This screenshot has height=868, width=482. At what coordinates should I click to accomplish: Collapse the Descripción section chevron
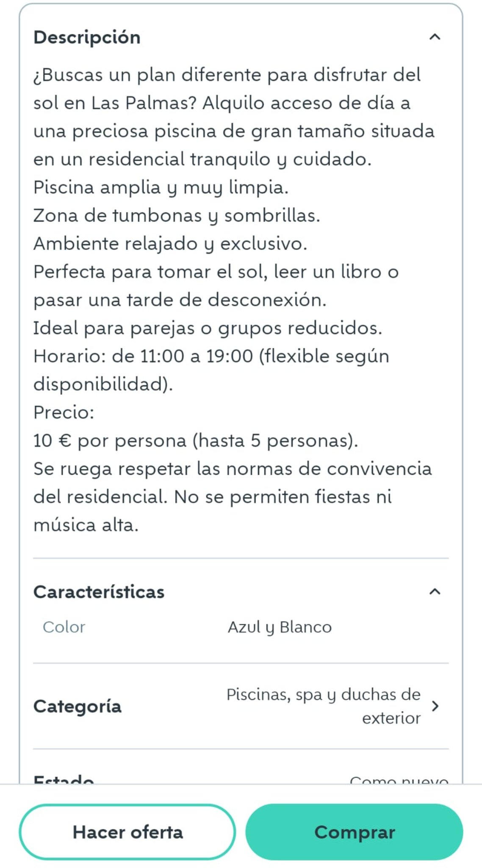tap(435, 37)
